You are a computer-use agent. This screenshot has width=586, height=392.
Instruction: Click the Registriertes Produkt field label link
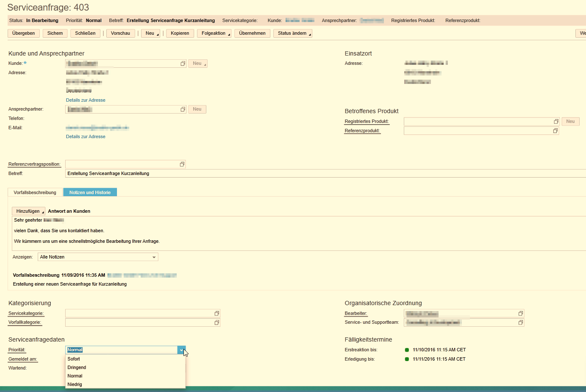pyautogui.click(x=367, y=122)
